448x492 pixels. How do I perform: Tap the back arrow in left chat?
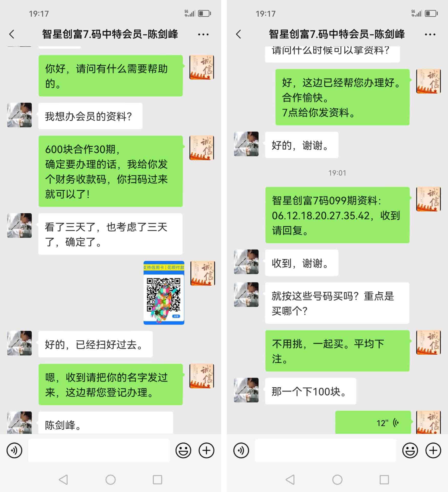[x=12, y=34]
